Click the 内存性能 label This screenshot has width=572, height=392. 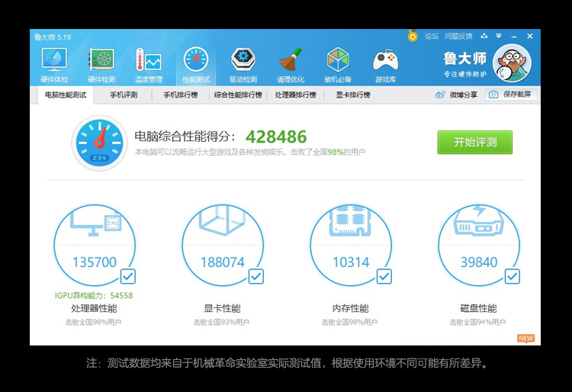pyautogui.click(x=351, y=309)
